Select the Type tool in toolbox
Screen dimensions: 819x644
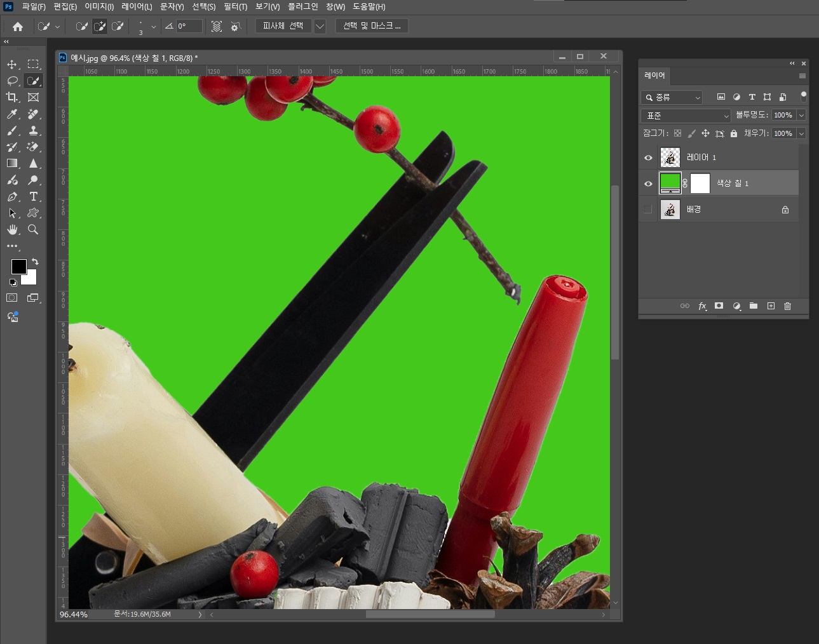coord(33,197)
